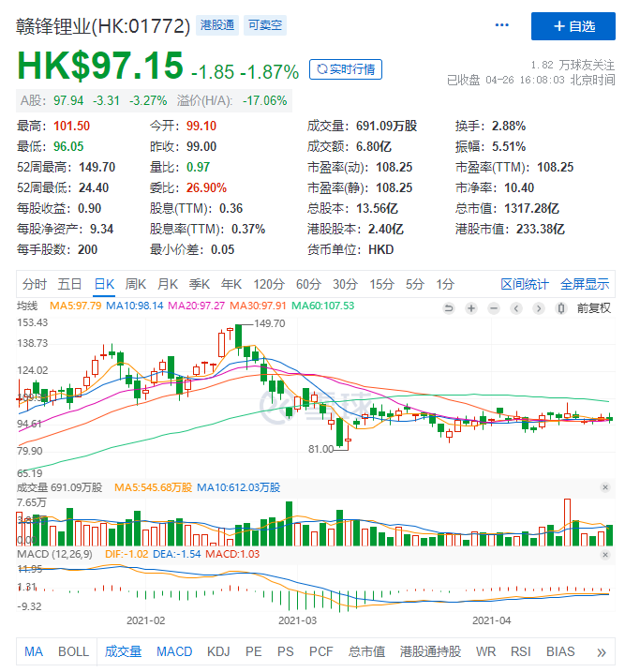Click the volume MA5:545.68万股 label
Image resolution: width=625 pixels, height=672 pixels.
click(153, 487)
